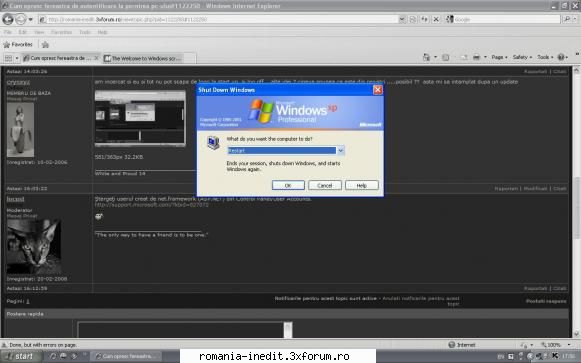Click Help in the Shut Down Windows dialog
The height and width of the screenshot is (363, 581).
click(362, 185)
